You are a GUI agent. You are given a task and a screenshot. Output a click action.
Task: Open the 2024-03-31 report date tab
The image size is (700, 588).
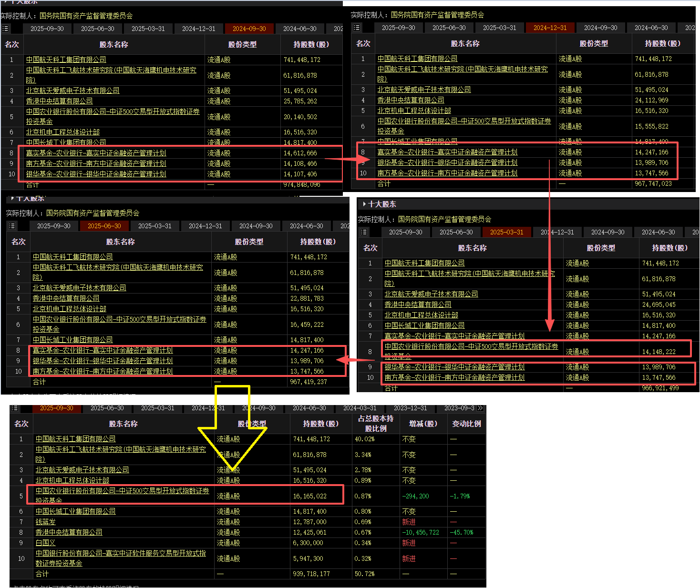[x=360, y=408]
